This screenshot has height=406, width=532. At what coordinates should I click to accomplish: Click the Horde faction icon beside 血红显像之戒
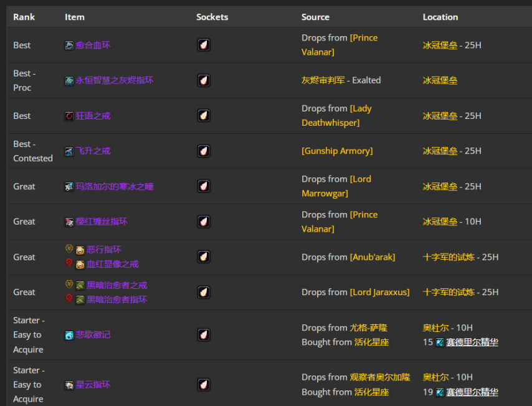coord(69,263)
